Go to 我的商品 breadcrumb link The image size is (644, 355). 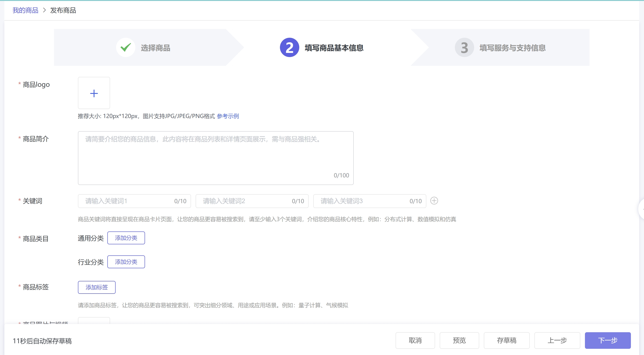pyautogui.click(x=25, y=10)
